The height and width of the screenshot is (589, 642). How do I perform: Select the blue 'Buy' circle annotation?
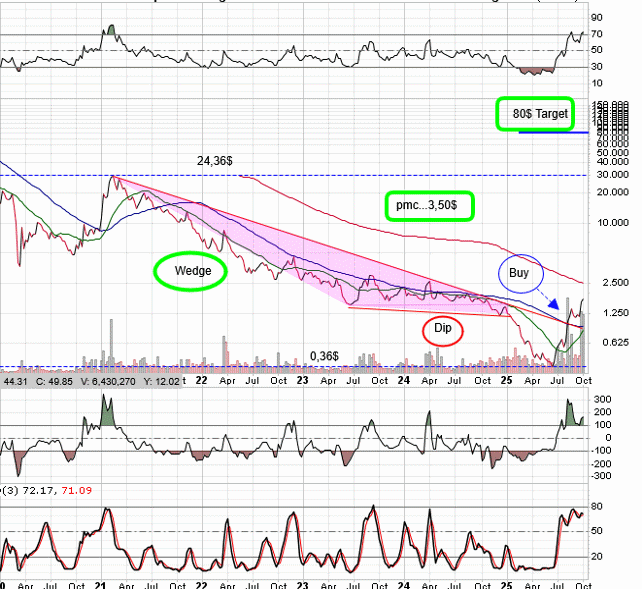point(519,272)
